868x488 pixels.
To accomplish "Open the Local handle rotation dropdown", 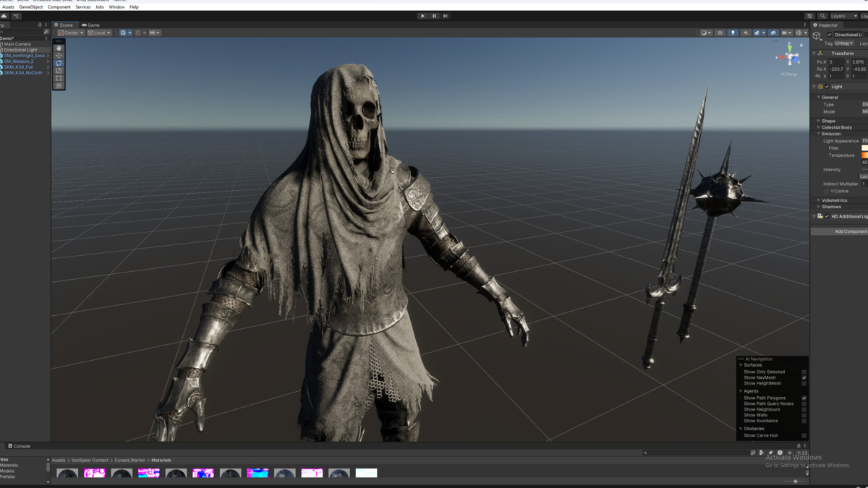I will 99,33.
